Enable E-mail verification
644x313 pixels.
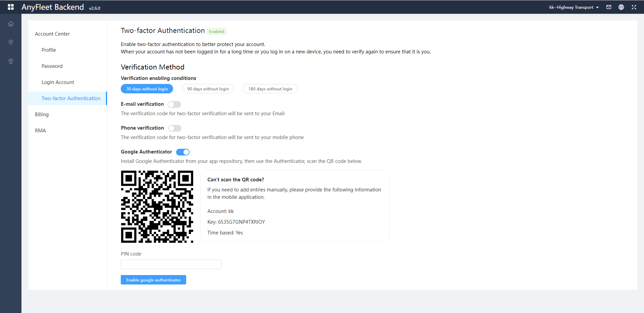point(174,104)
